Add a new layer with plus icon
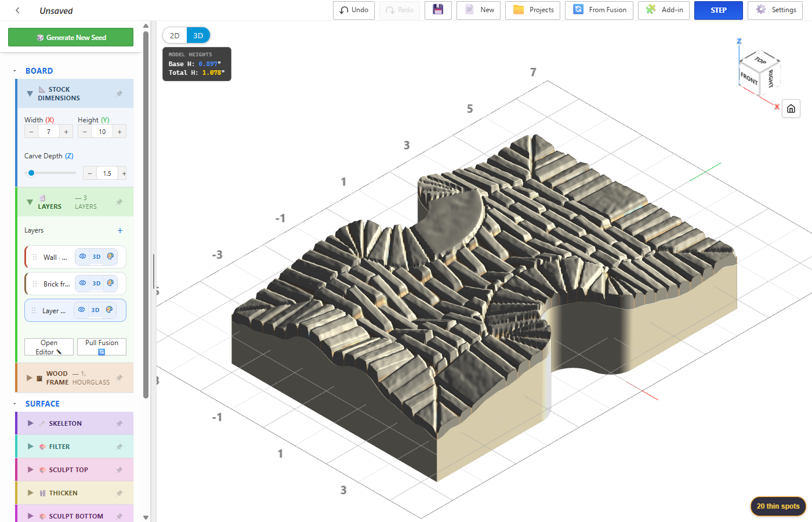 tap(120, 230)
